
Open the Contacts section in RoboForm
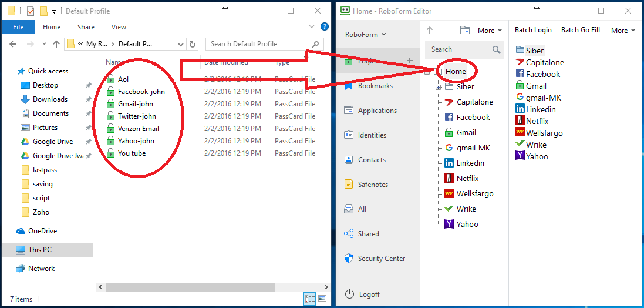[365, 159]
